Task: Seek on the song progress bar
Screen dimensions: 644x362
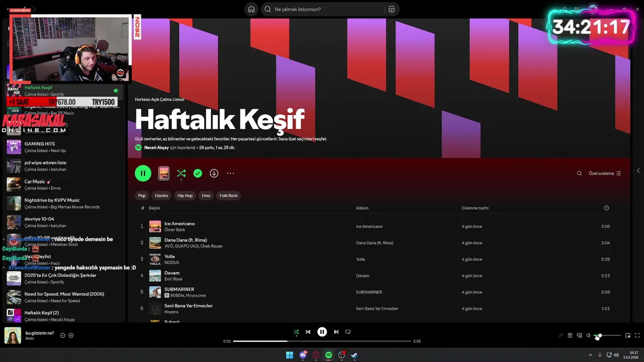Action: 322,341
